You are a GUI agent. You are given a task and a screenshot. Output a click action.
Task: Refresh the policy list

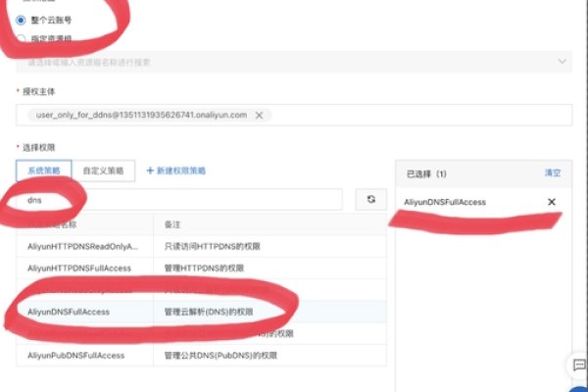[370, 199]
